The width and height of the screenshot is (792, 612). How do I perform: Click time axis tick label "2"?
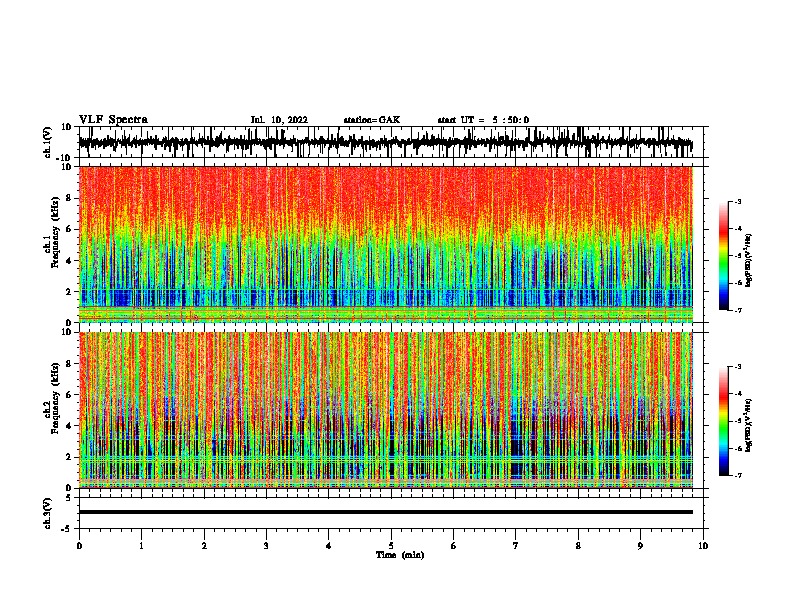click(204, 545)
